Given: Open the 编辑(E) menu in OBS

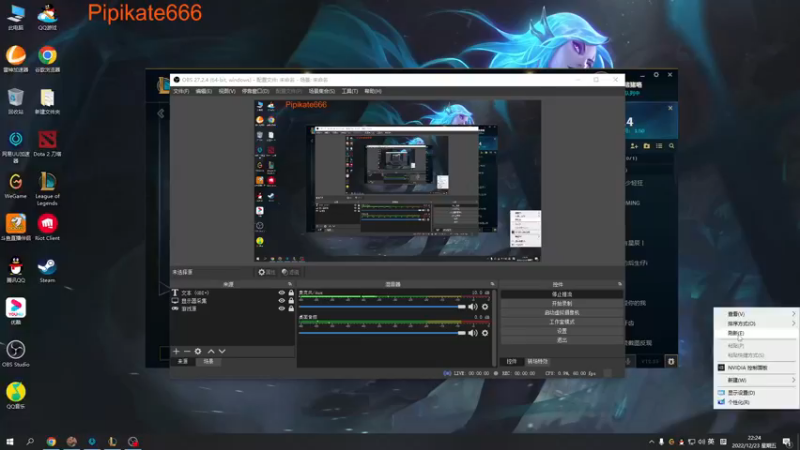Looking at the screenshot, I should coord(204,91).
